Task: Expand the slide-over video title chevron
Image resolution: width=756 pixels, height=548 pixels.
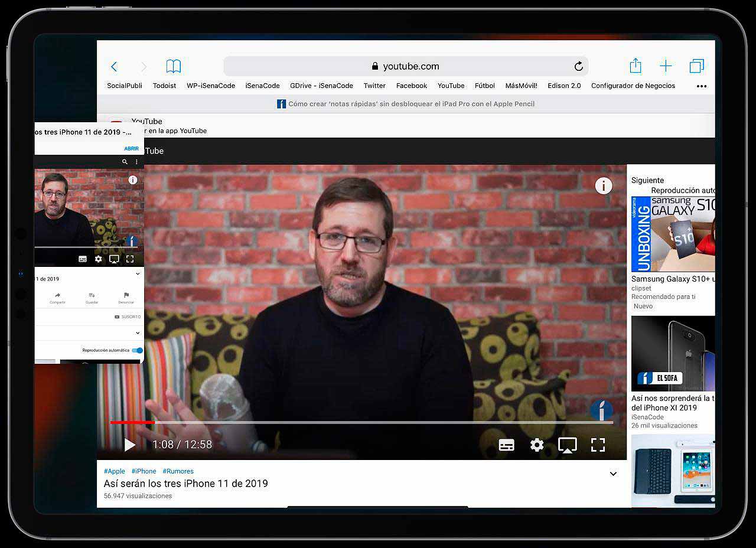Action: tap(138, 274)
